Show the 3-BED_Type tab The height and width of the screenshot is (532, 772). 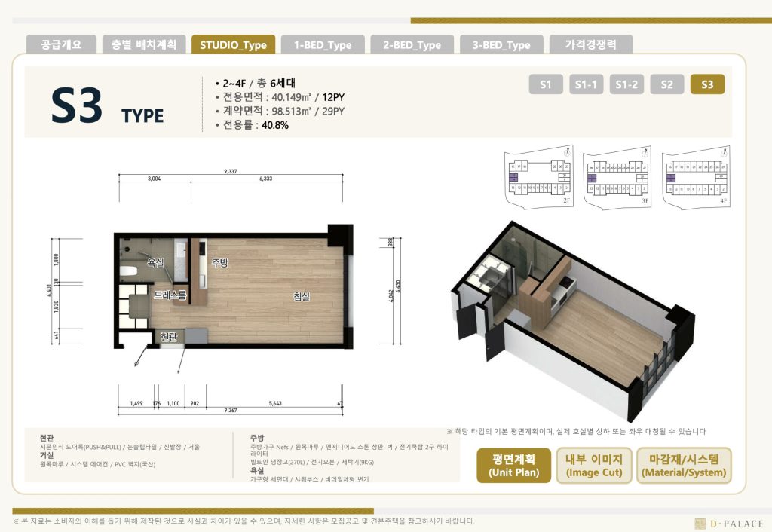pos(501,44)
